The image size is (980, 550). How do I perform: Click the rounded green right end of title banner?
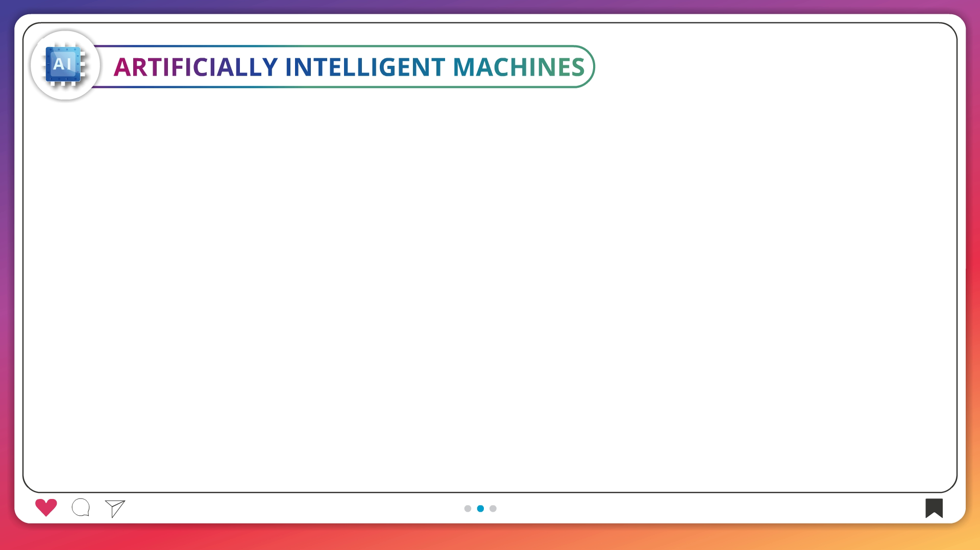tap(593, 67)
